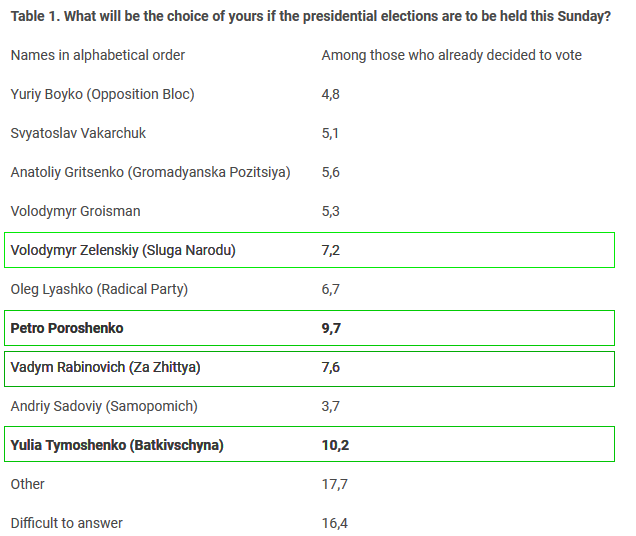Screen dimensions: 636x536
Task: Click the Volodymyr Groisman row
Action: point(309,211)
